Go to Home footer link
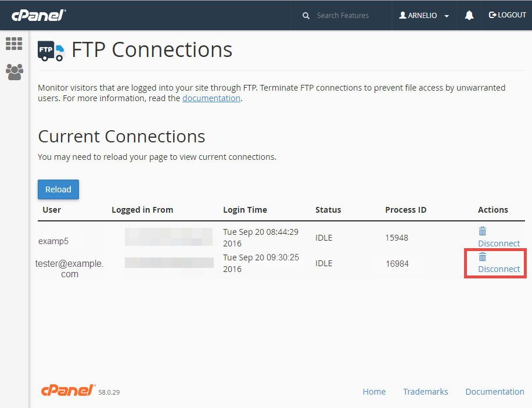 tap(374, 392)
